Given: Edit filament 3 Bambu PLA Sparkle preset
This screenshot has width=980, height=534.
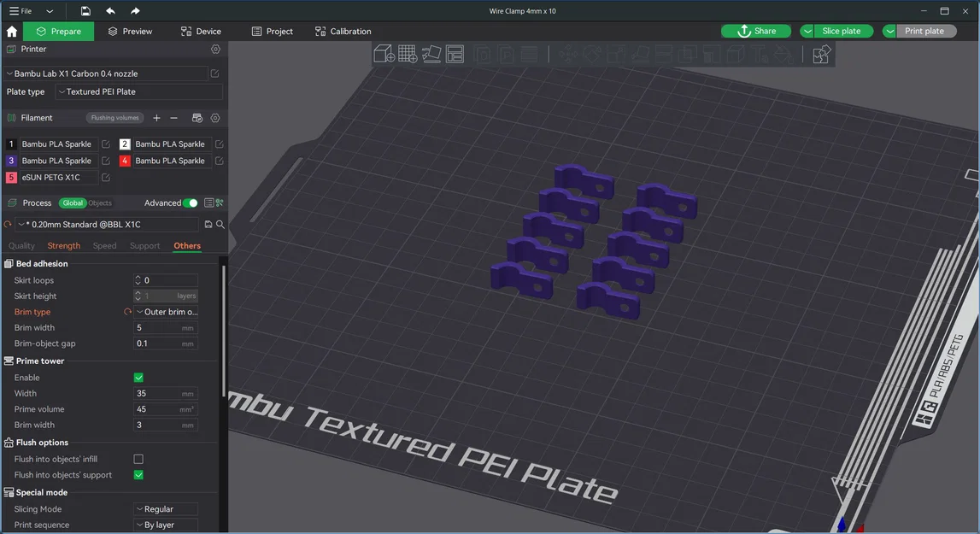Looking at the screenshot, I should pyautogui.click(x=106, y=161).
